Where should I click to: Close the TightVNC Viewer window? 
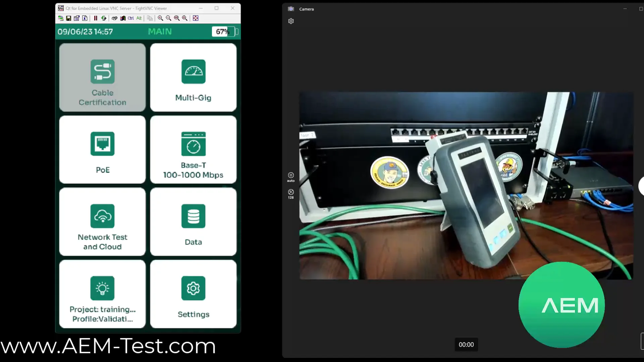232,8
